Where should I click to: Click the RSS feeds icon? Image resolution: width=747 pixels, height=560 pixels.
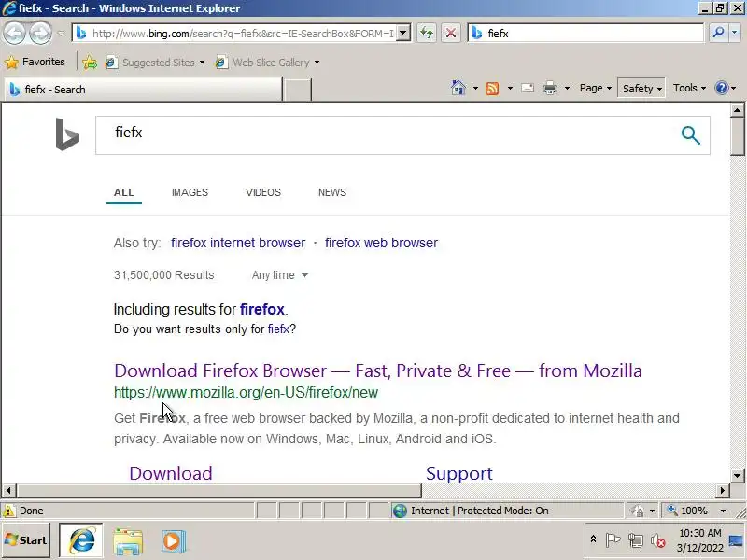[x=492, y=88]
